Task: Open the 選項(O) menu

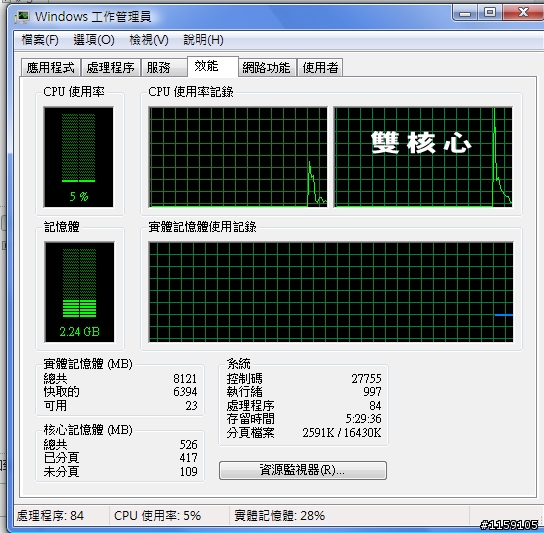Action: (x=94, y=40)
